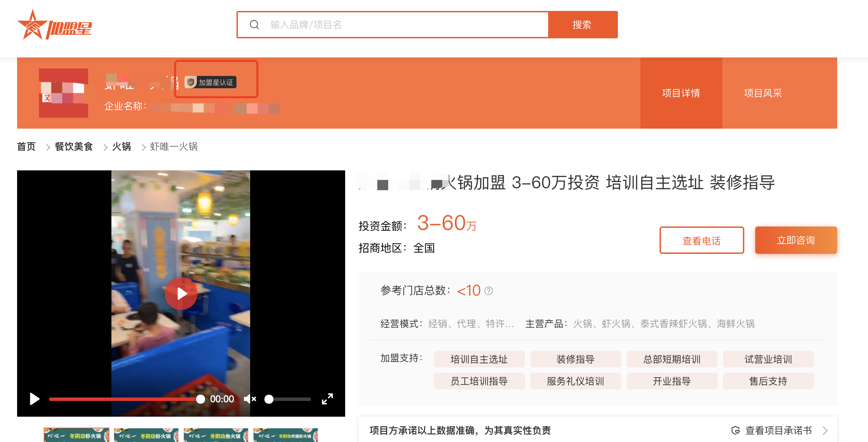Click the 员工培训指导 tag
The width and height of the screenshot is (868, 442).
click(x=479, y=381)
